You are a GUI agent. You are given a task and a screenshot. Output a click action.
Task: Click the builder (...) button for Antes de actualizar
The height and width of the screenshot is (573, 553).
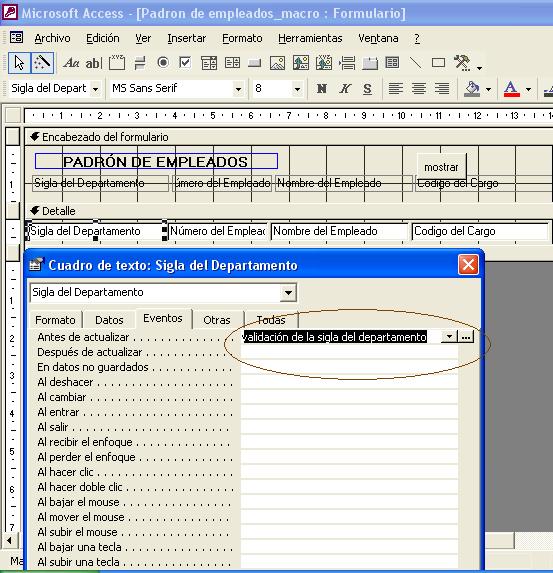pyautogui.click(x=466, y=337)
